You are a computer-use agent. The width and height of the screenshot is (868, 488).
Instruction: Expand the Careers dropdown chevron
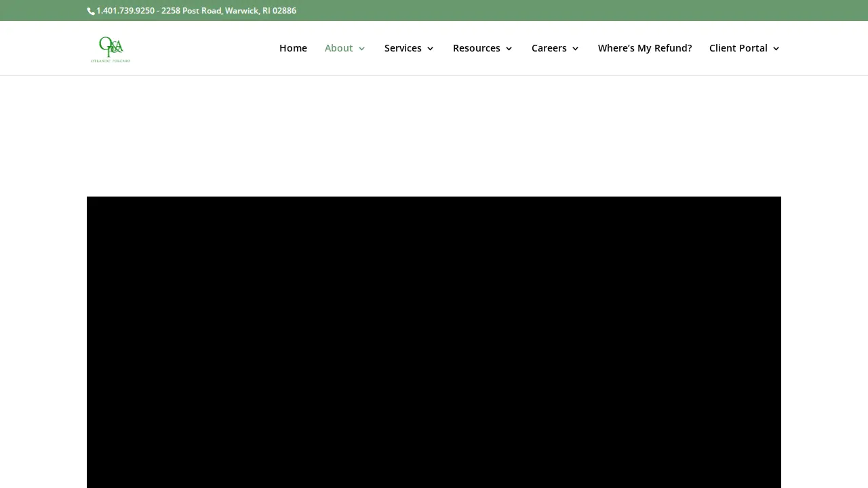coord(576,49)
